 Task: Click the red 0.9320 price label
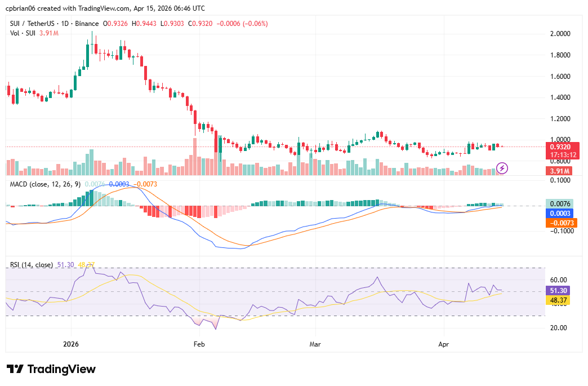(x=560, y=145)
